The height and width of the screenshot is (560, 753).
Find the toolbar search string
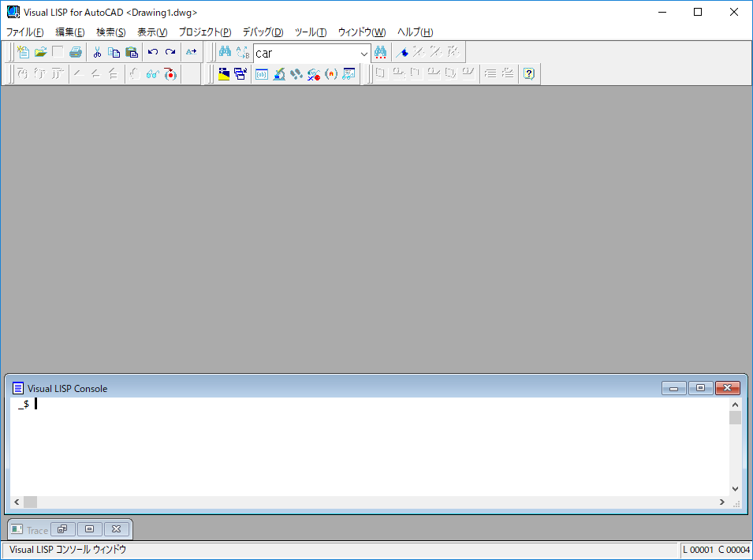(380, 52)
